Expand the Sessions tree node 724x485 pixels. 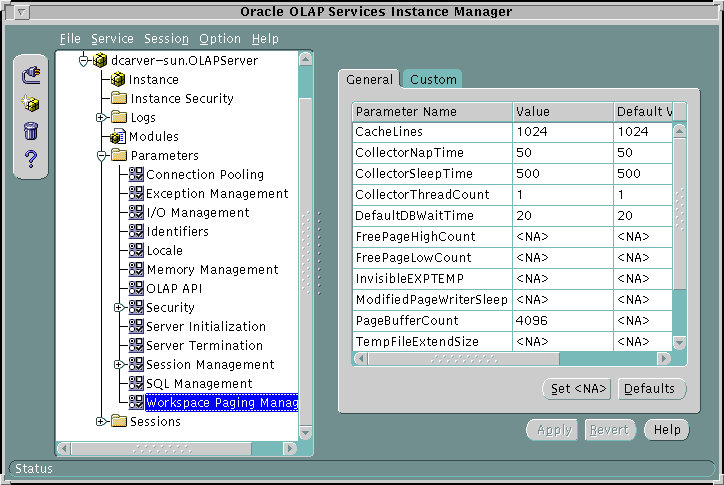[x=101, y=421]
